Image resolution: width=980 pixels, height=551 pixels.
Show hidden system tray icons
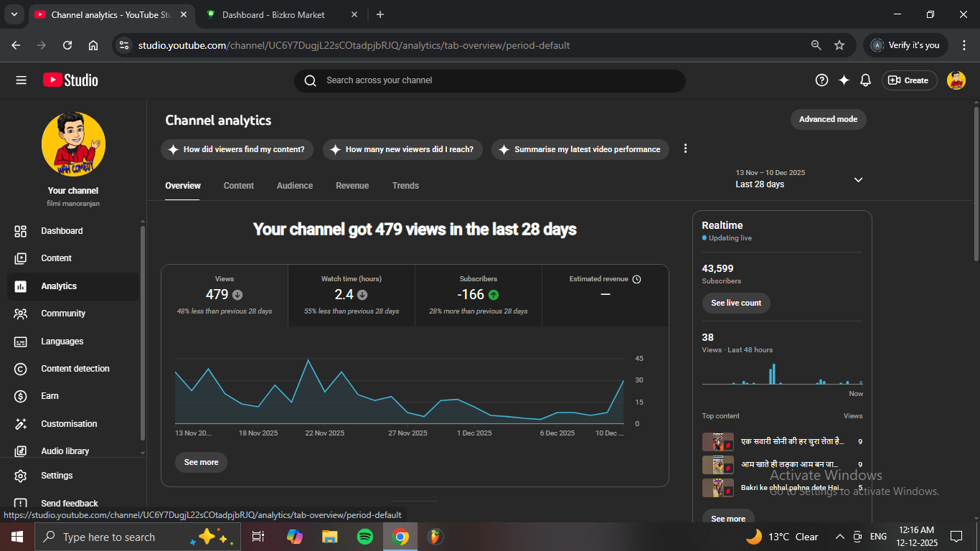[x=839, y=537]
